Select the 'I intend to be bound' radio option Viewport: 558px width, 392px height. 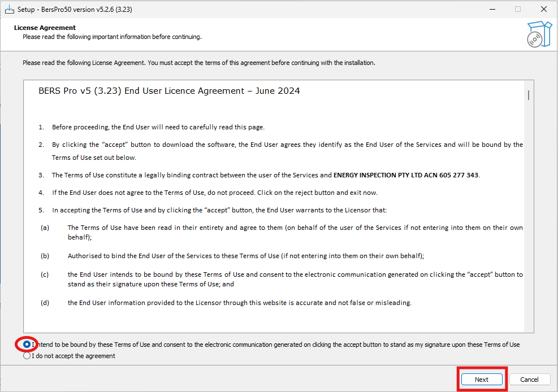[x=27, y=345]
